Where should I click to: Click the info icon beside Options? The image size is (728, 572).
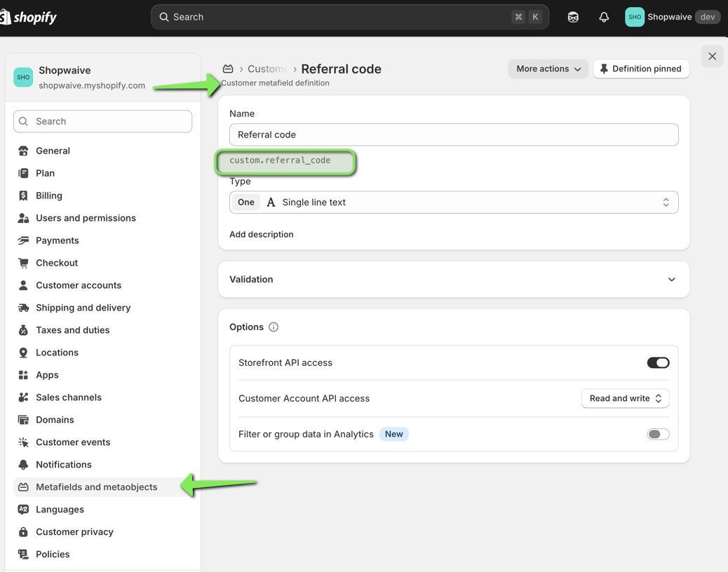click(274, 327)
